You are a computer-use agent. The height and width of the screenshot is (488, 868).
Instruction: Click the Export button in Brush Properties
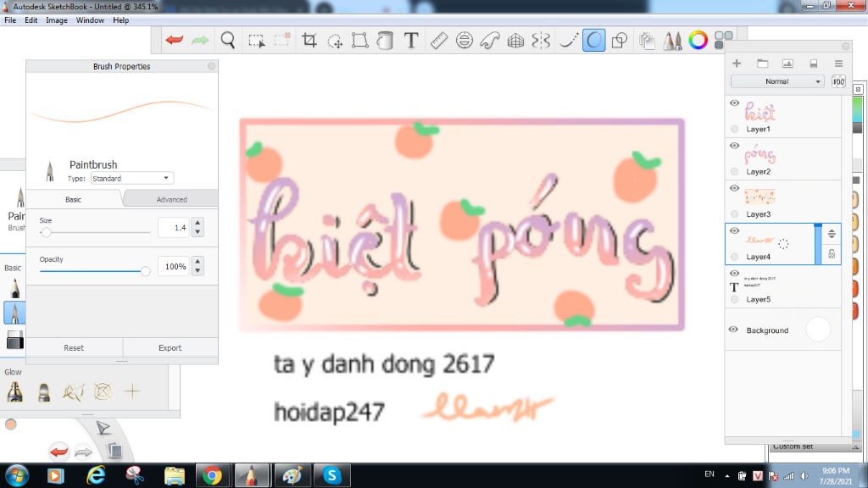tap(170, 347)
